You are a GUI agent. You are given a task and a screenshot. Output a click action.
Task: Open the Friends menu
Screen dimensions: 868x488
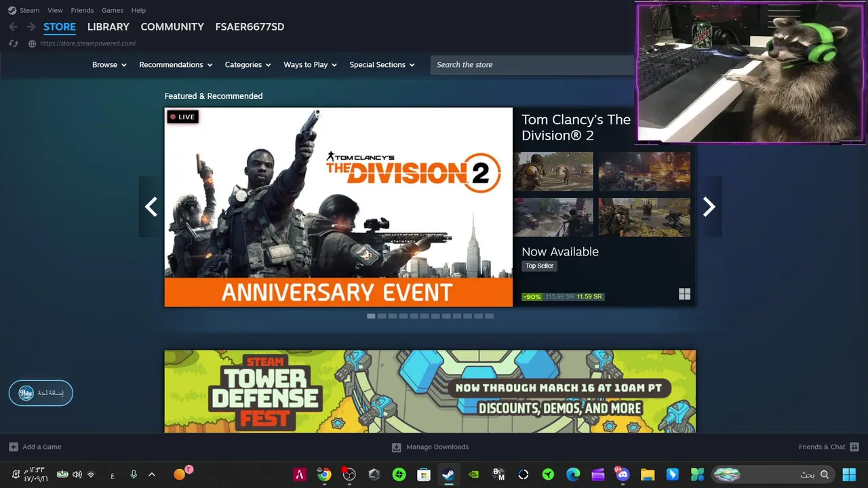[x=82, y=10]
